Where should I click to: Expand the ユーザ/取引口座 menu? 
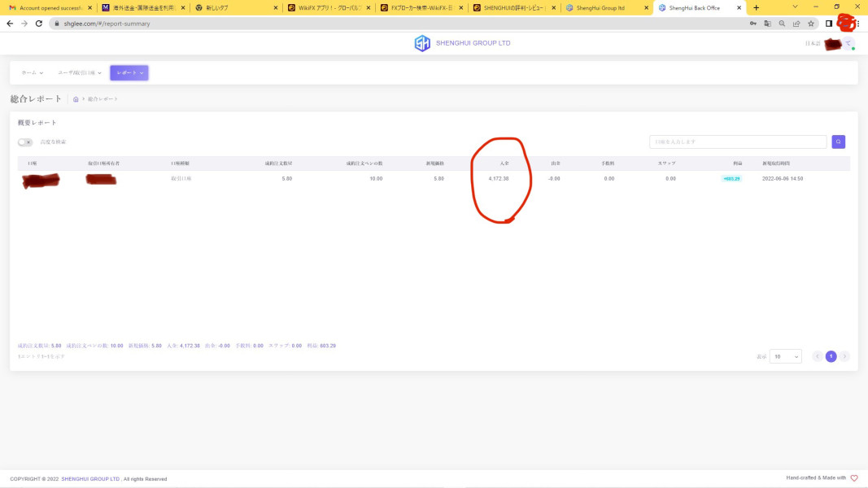coord(80,73)
